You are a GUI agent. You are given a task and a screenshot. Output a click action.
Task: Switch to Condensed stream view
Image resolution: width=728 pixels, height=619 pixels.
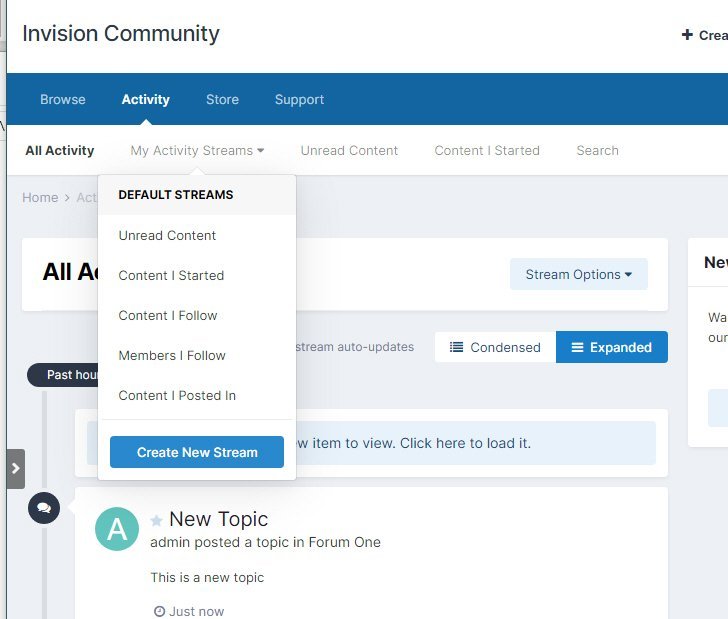click(495, 347)
